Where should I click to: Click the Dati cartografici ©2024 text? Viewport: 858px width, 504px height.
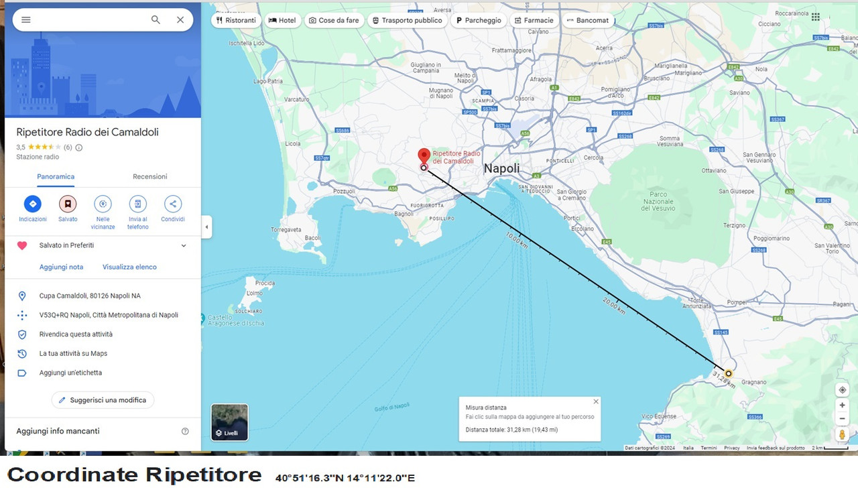point(650,448)
